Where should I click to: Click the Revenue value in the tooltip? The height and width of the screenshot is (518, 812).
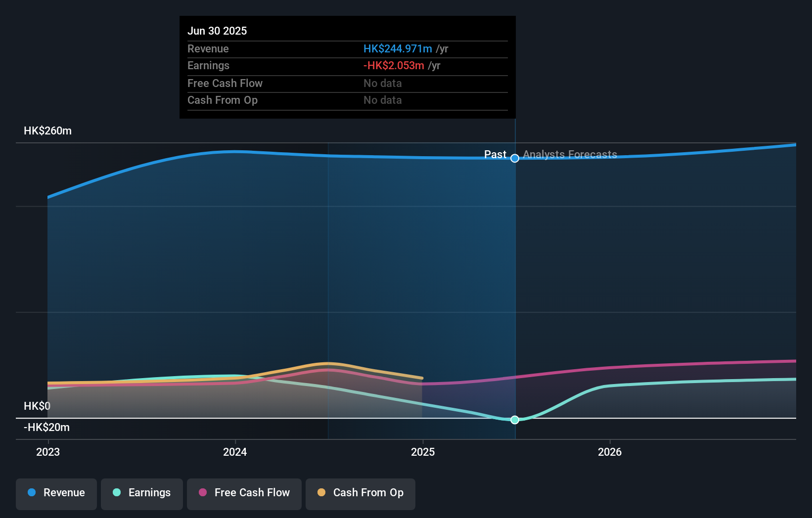pyautogui.click(x=397, y=48)
